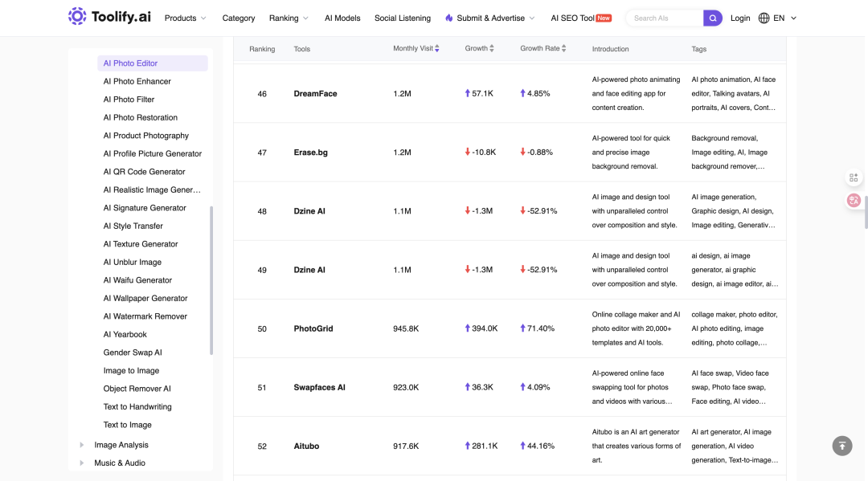Click the back-to-top arrow button
868x481 pixels.
click(842, 446)
